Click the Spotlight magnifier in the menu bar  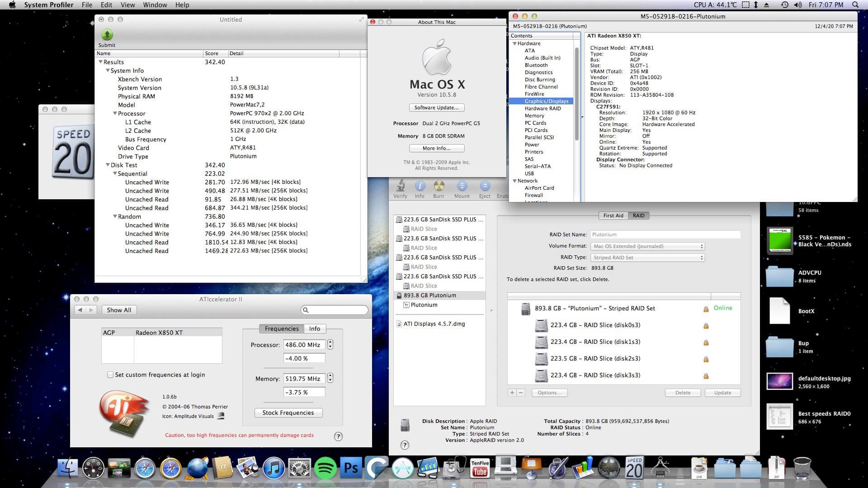(855, 5)
